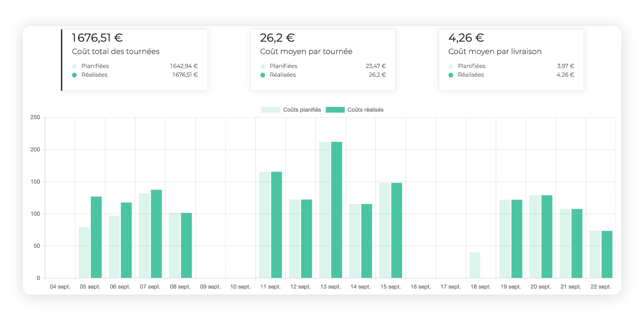This screenshot has height=321, width=644.
Task: Click the light green Coûts planifiés legend swatch
Action: (270, 110)
